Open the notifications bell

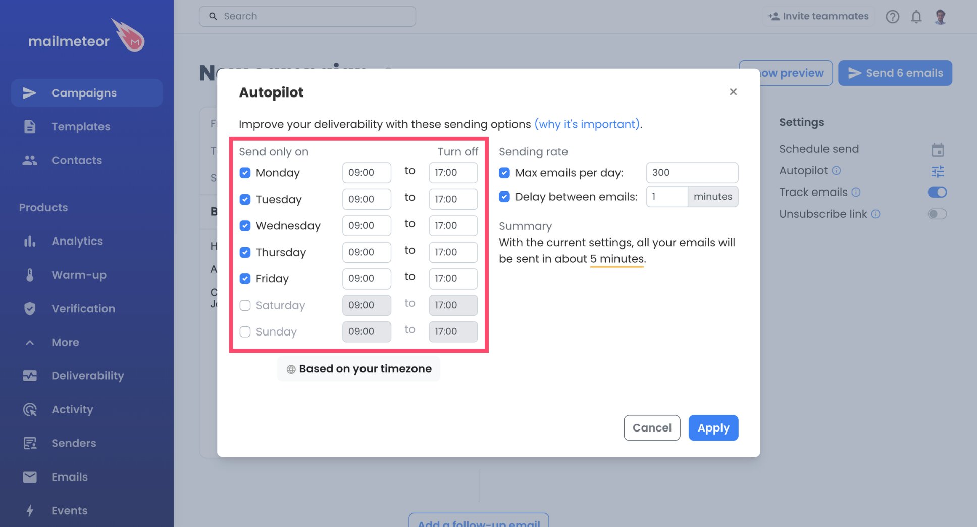(916, 17)
